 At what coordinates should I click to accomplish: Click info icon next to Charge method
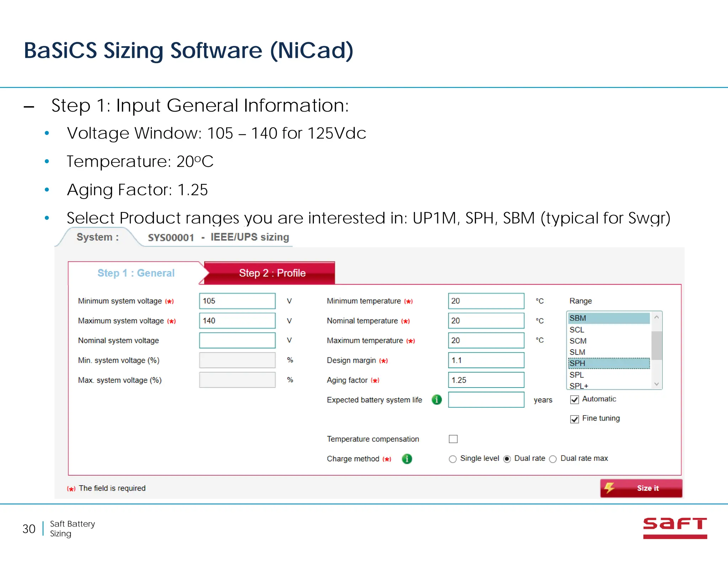[407, 459]
